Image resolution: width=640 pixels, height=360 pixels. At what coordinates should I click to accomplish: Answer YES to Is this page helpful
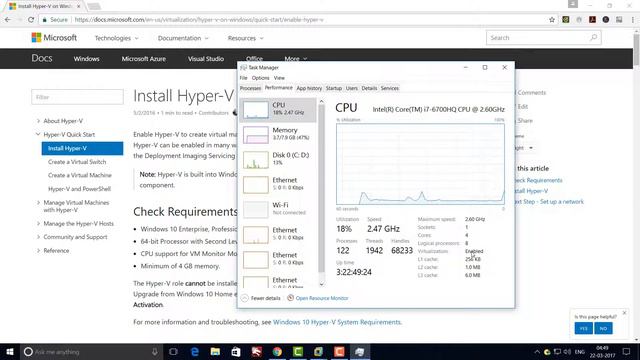click(583, 328)
